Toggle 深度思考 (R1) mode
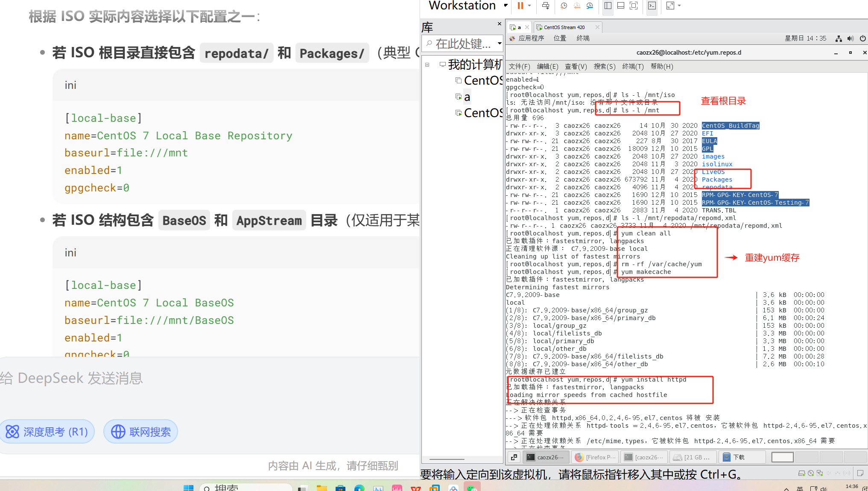 [x=47, y=432]
